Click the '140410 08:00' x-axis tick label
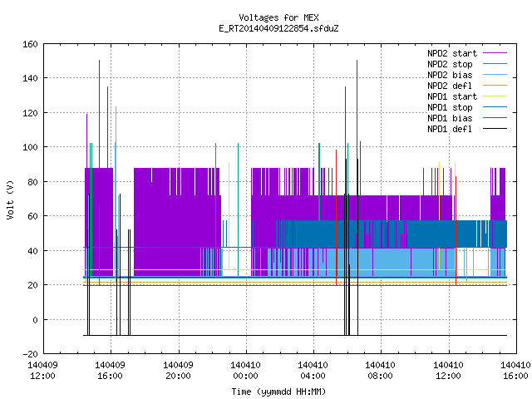Viewport: 532px width, 399px height. click(x=381, y=371)
